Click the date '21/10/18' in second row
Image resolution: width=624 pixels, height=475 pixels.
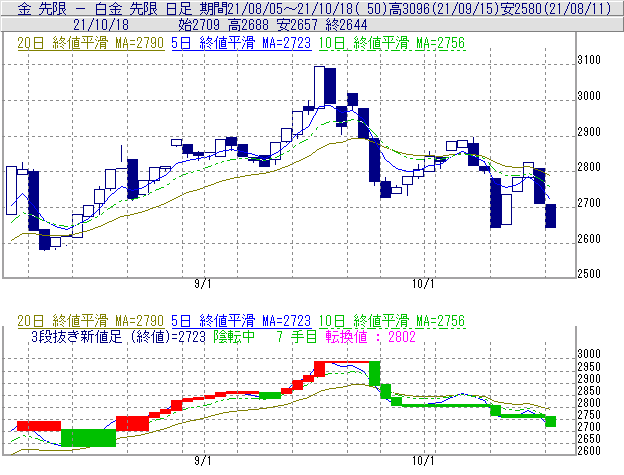[x=101, y=25]
